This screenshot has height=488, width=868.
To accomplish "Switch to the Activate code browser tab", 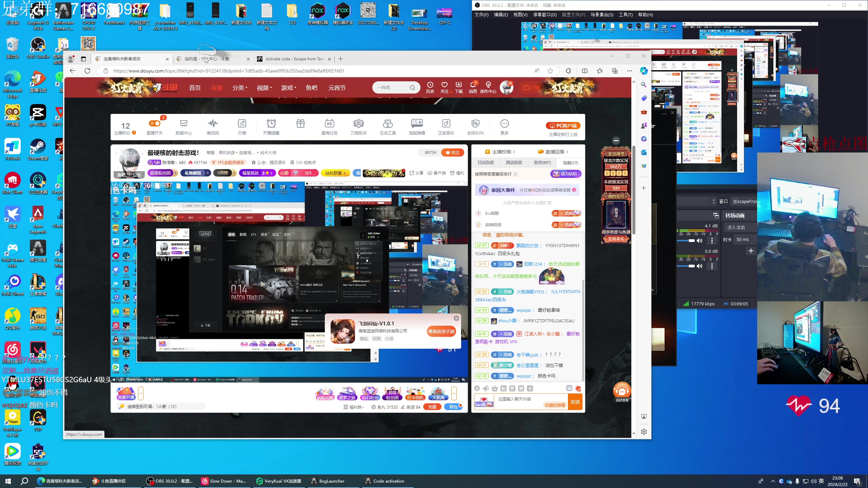I will pyautogui.click(x=294, y=59).
